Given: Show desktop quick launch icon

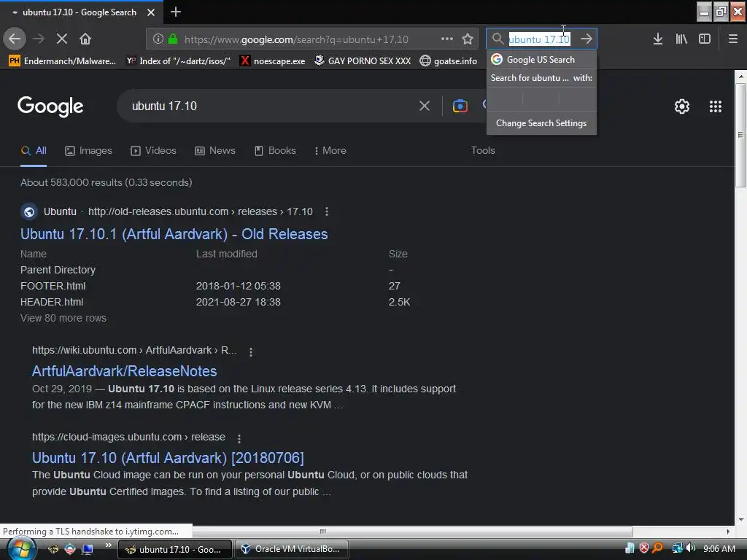Looking at the screenshot, I should pyautogui.click(x=88, y=549).
